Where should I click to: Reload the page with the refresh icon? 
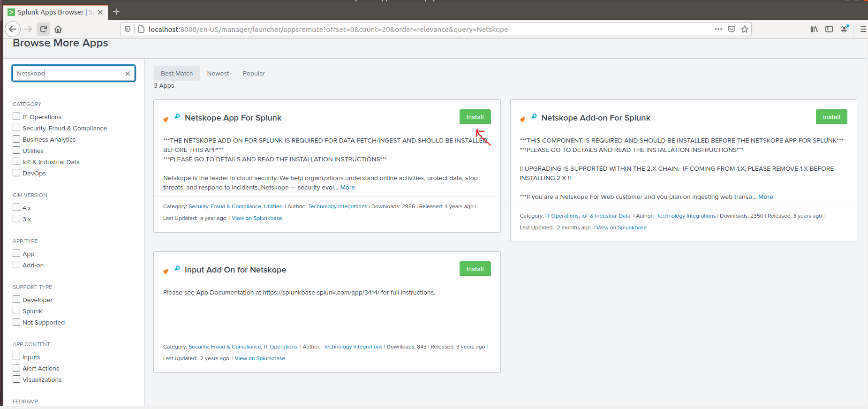43,29
